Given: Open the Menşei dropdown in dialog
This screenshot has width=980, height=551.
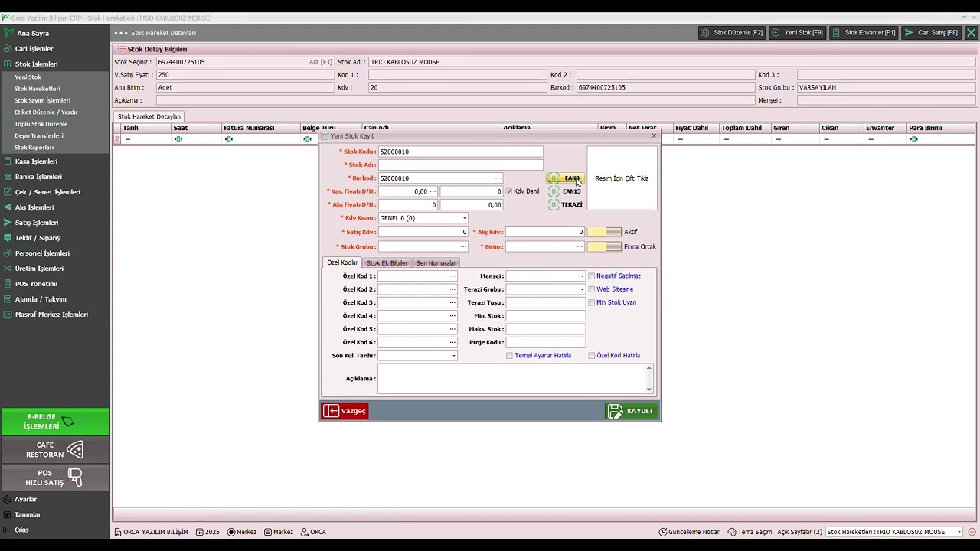Looking at the screenshot, I should coord(582,276).
